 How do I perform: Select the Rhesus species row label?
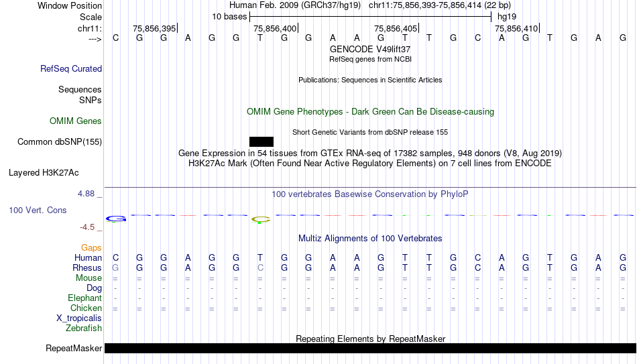(x=87, y=267)
